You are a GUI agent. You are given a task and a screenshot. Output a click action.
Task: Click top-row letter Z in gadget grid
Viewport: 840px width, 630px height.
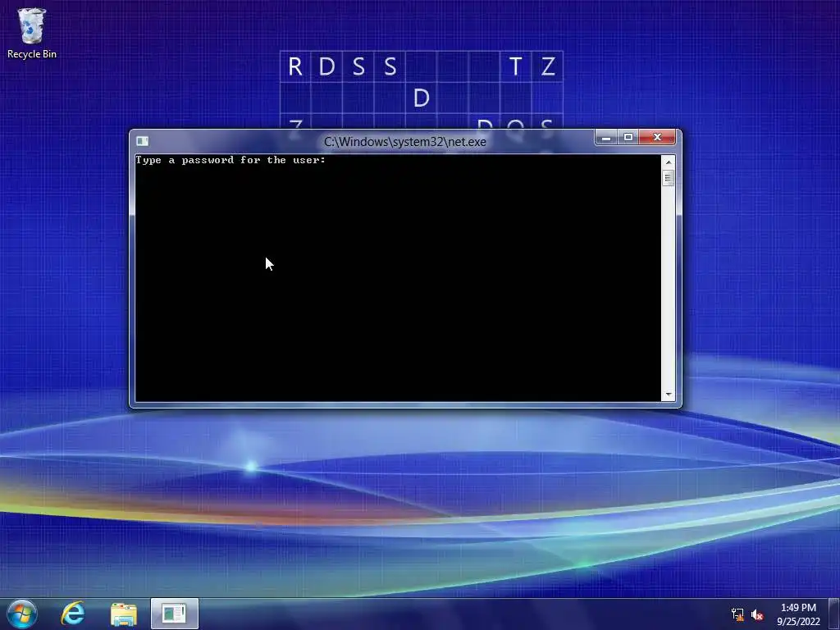click(x=547, y=67)
